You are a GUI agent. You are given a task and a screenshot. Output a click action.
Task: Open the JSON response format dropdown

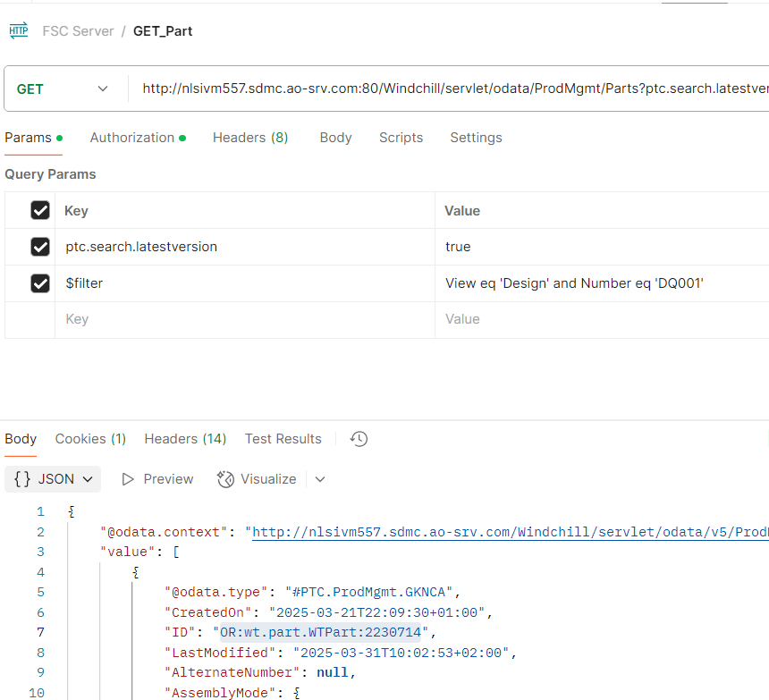pyautogui.click(x=85, y=479)
